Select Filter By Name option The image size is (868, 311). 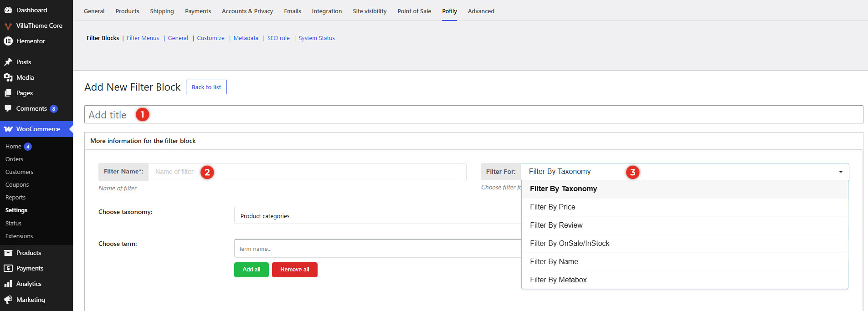(684, 262)
